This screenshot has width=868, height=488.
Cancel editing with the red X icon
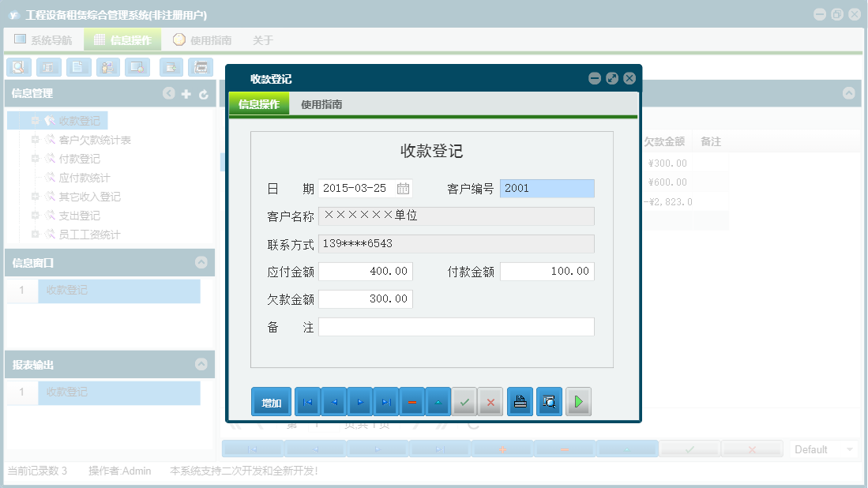pos(490,401)
